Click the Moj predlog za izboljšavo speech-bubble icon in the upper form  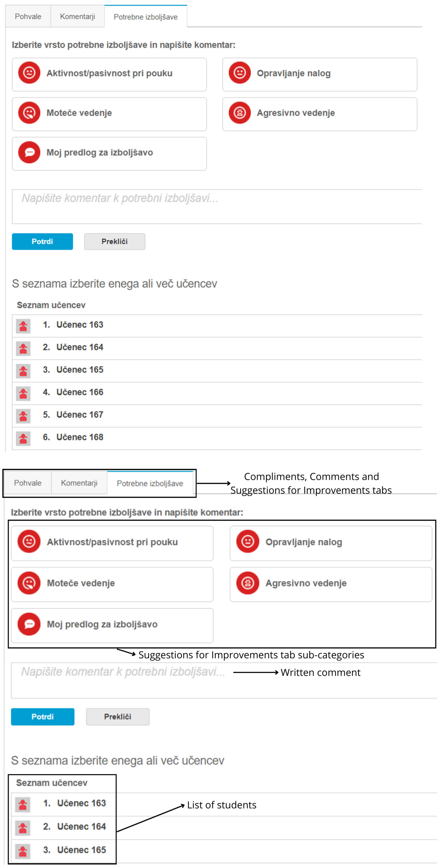pos(29,152)
